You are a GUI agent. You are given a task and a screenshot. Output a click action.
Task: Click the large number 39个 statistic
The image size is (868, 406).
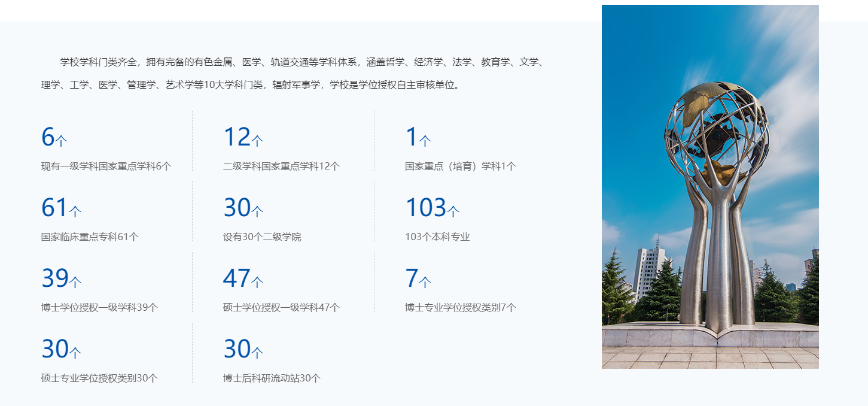coord(61,278)
